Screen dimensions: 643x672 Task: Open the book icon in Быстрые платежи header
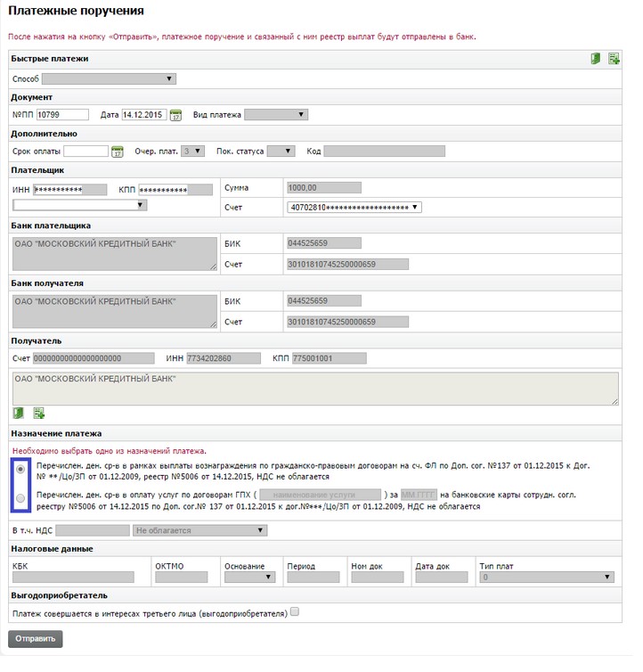pyautogui.click(x=595, y=59)
